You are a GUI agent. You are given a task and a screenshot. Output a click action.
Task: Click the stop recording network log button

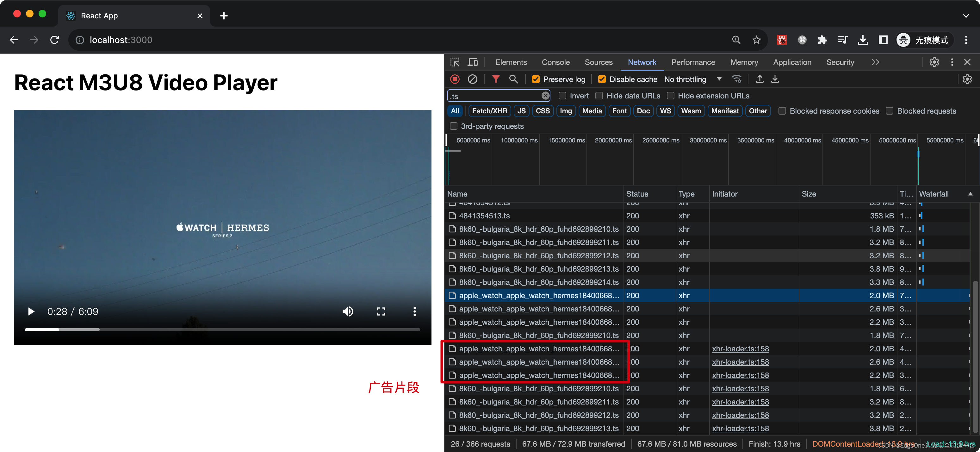[x=455, y=79]
